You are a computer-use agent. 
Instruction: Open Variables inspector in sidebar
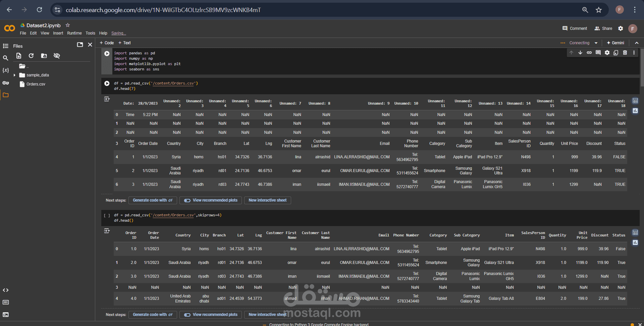pyautogui.click(x=6, y=70)
